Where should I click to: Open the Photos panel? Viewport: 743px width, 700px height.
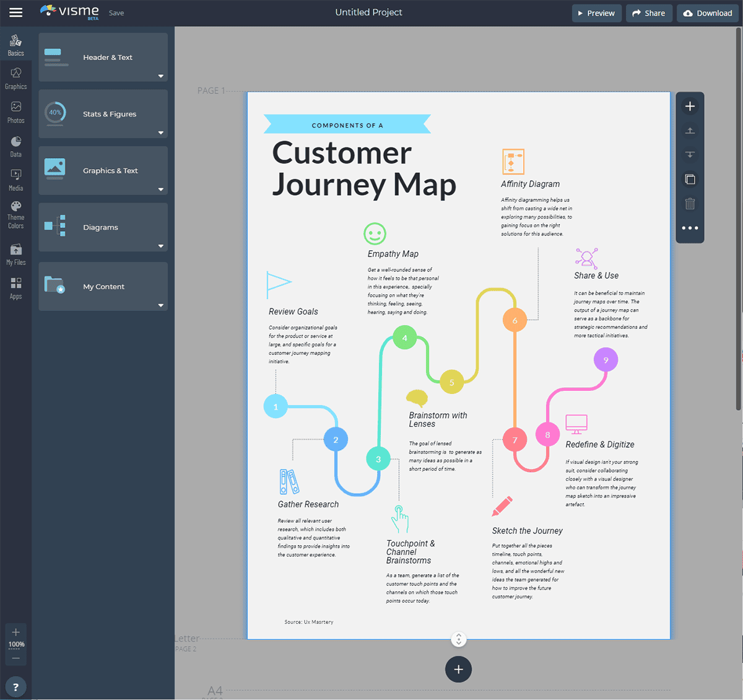[x=15, y=112]
